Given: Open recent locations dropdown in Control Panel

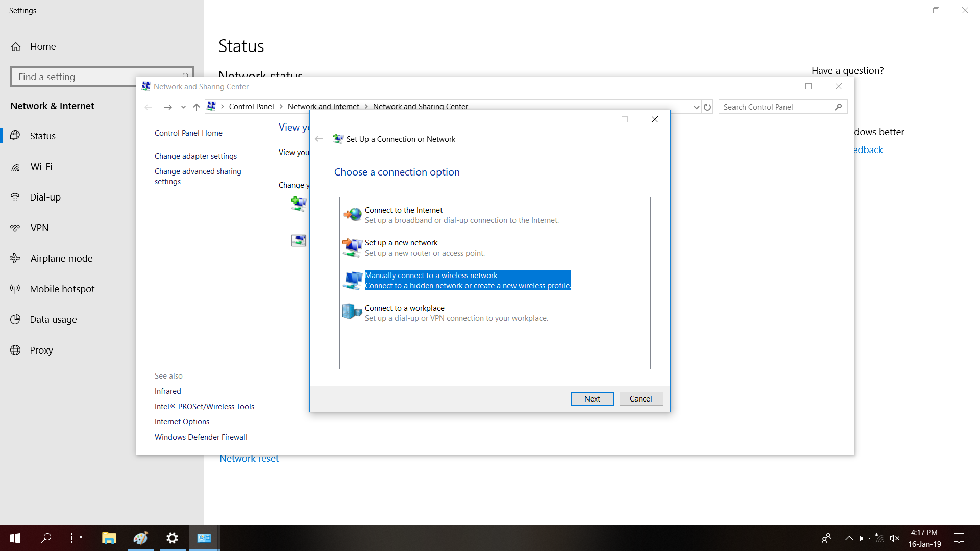Looking at the screenshot, I should click(183, 107).
